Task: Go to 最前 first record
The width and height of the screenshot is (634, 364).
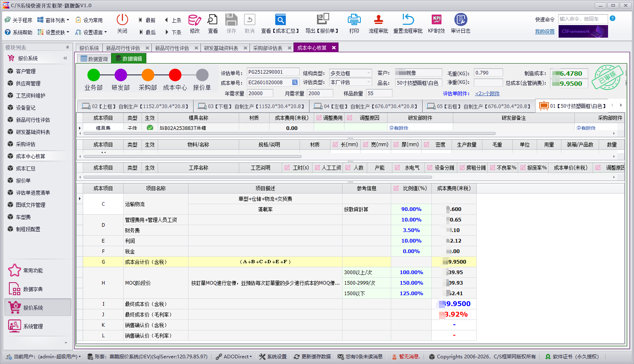Action: [147, 20]
